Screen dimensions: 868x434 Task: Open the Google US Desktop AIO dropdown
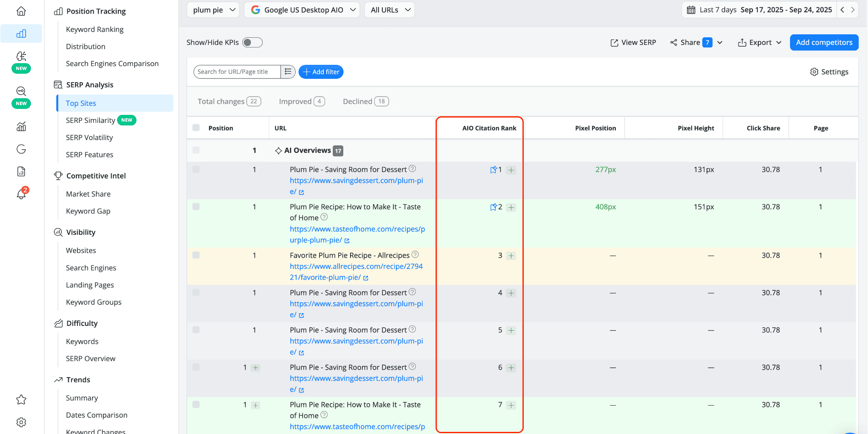click(x=302, y=10)
